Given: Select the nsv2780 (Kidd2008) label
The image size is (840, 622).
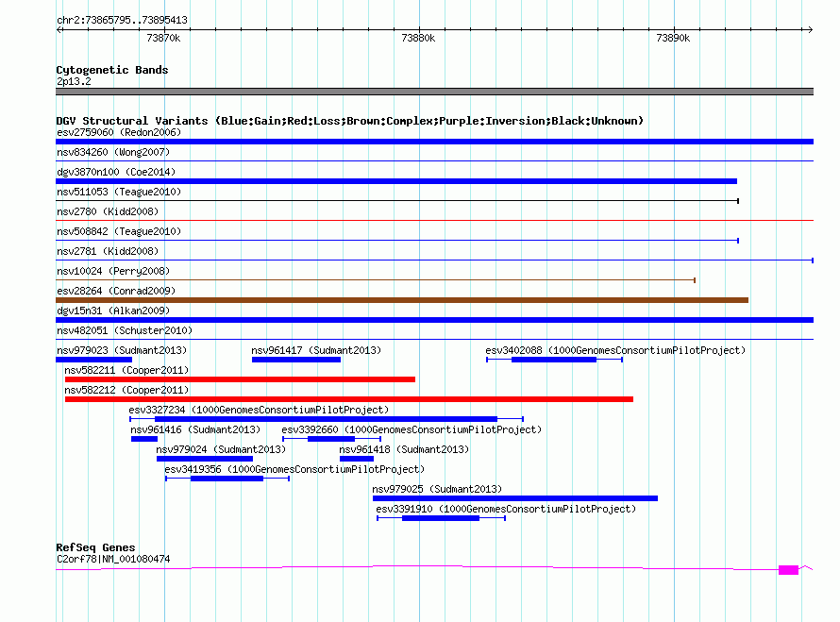Looking at the screenshot, I should coord(108,211).
